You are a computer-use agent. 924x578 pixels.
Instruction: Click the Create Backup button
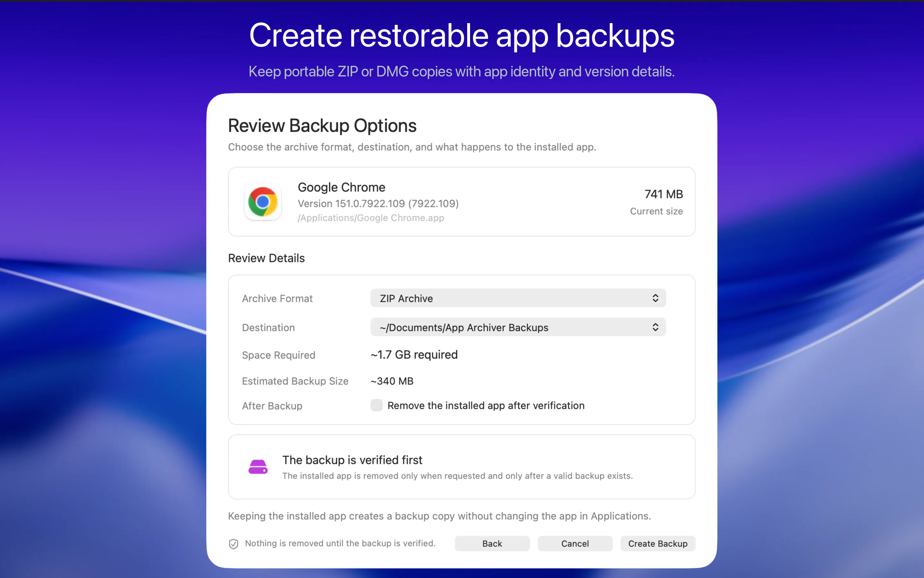pos(658,544)
